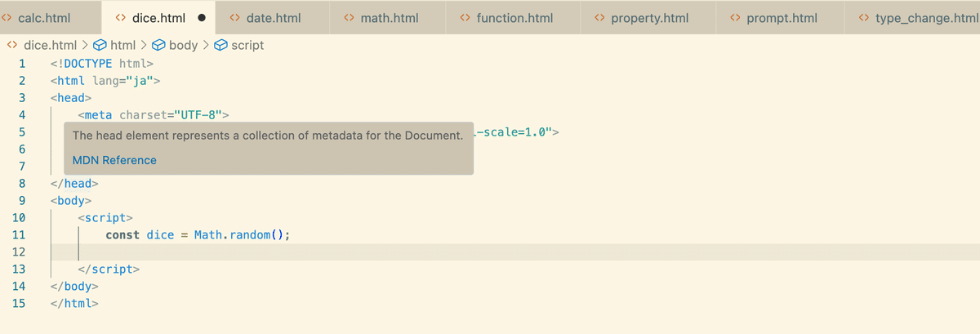Click the function.html tab file icon

[x=465, y=17]
